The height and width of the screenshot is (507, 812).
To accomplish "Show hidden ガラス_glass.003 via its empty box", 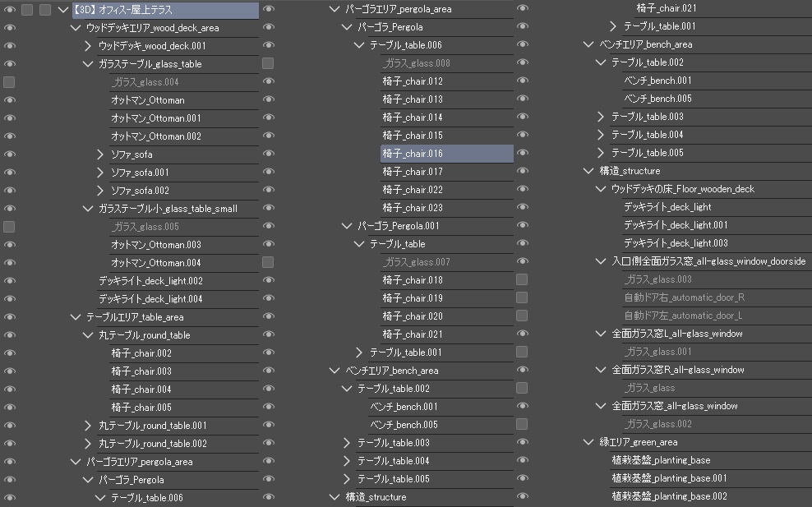I will click(x=522, y=279).
